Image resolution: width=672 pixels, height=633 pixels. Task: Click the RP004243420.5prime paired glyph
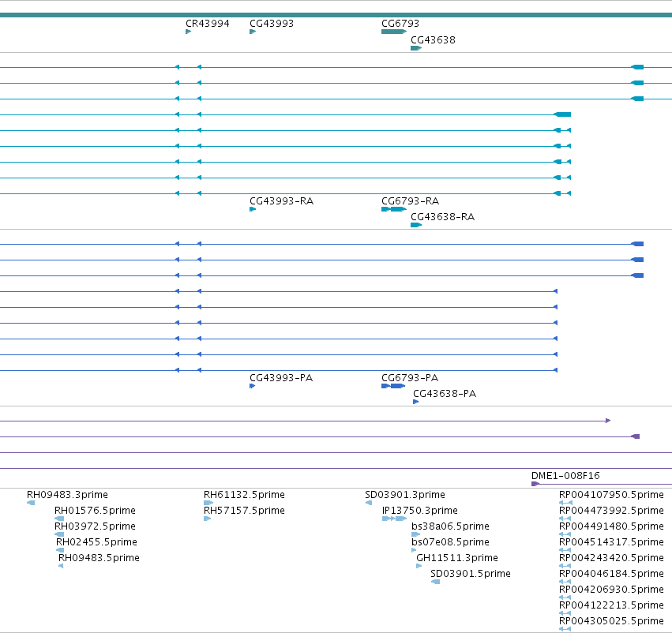click(565, 566)
